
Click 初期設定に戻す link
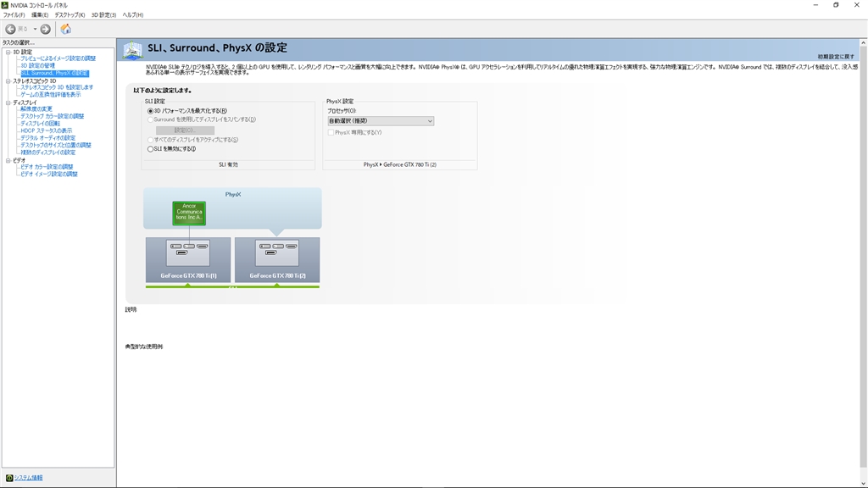coord(836,57)
